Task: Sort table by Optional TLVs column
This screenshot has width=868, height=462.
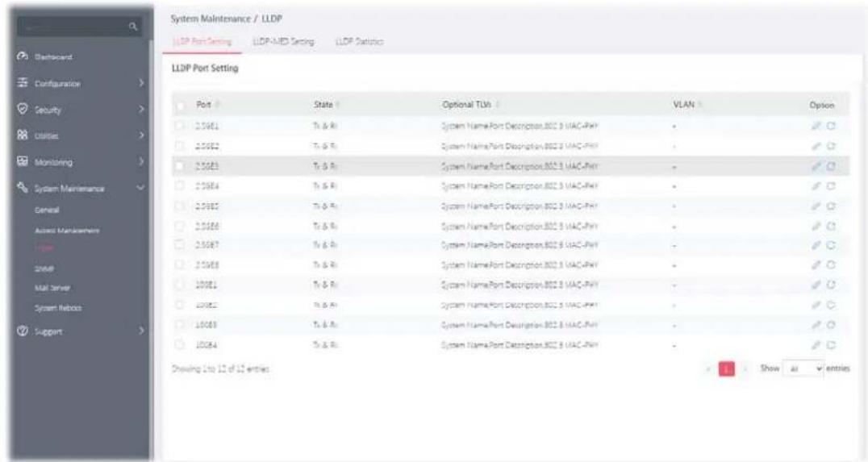Action: pyautogui.click(x=498, y=105)
